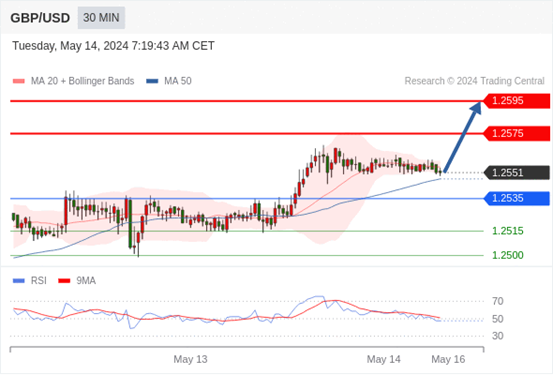The image size is (553, 375).
Task: Click the MA 20 + Bollinger Bands legend label
Action: [83, 81]
